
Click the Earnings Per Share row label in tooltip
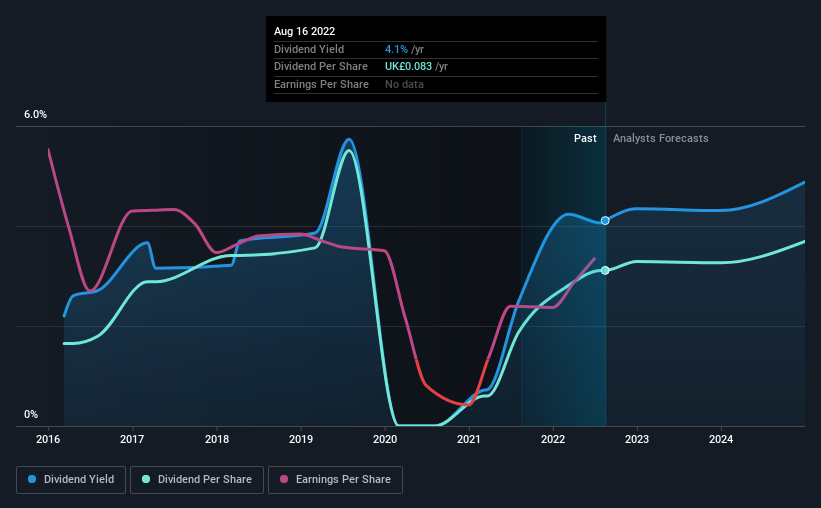point(321,84)
